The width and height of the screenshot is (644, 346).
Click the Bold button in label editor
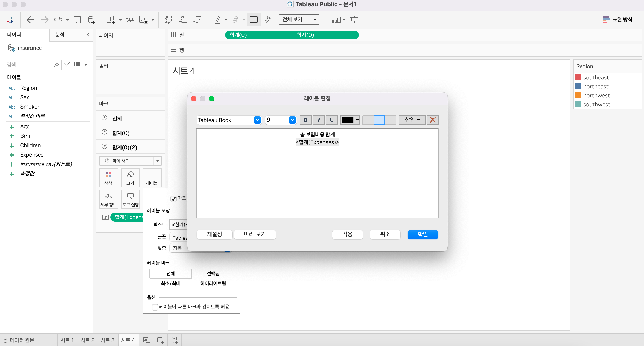point(305,120)
